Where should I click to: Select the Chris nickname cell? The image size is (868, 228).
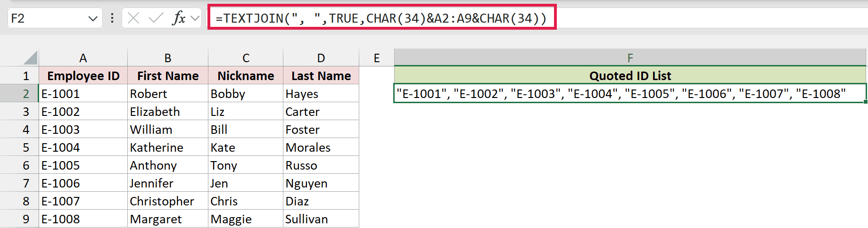pos(246,201)
